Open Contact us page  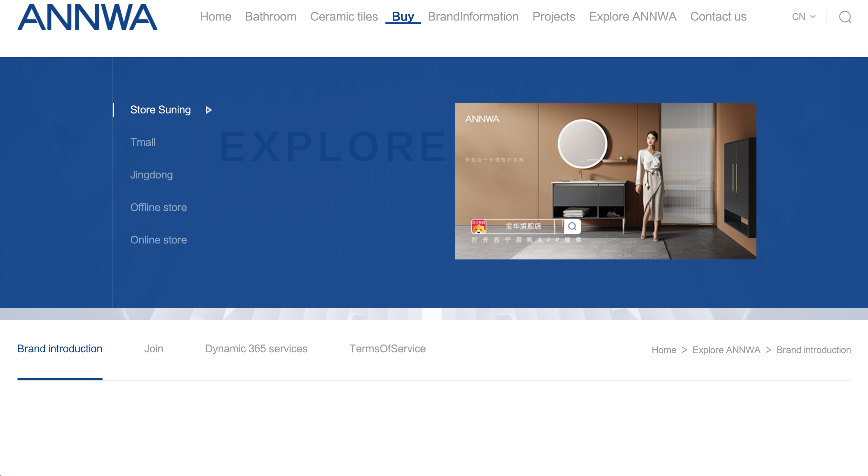[718, 17]
